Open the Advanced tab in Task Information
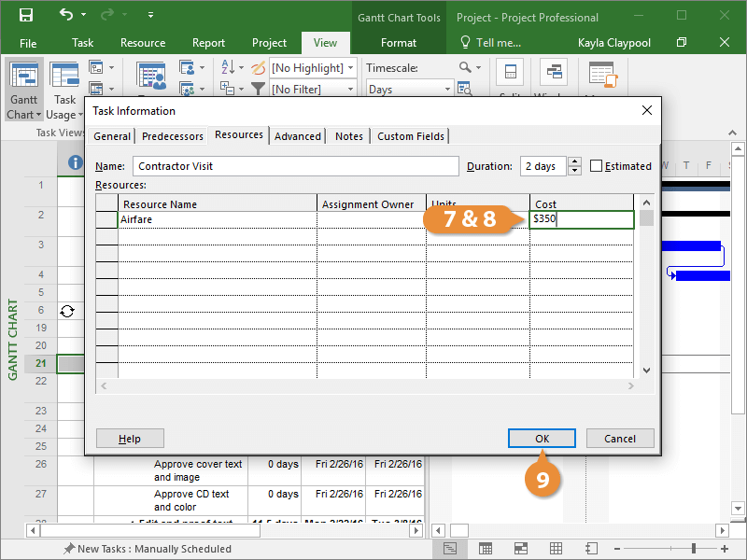 click(298, 136)
